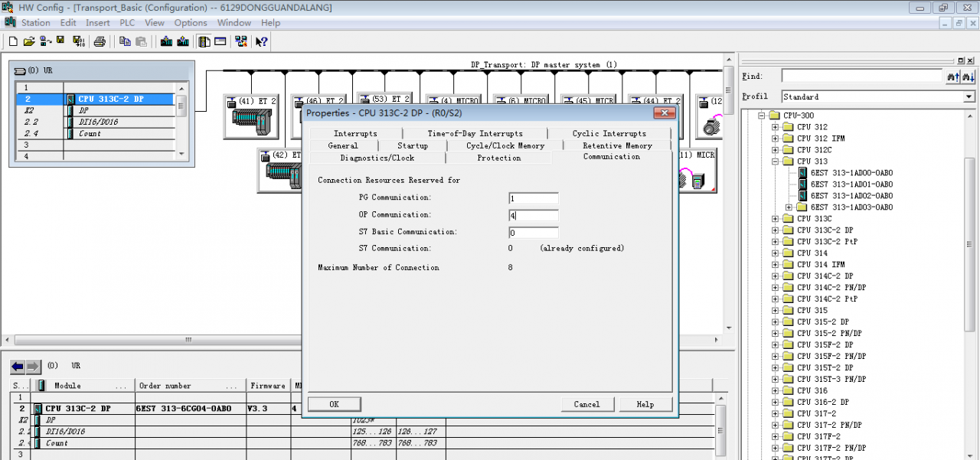Image resolution: width=980 pixels, height=460 pixels.
Task: Click the Save floppy disk icon
Action: point(61,41)
